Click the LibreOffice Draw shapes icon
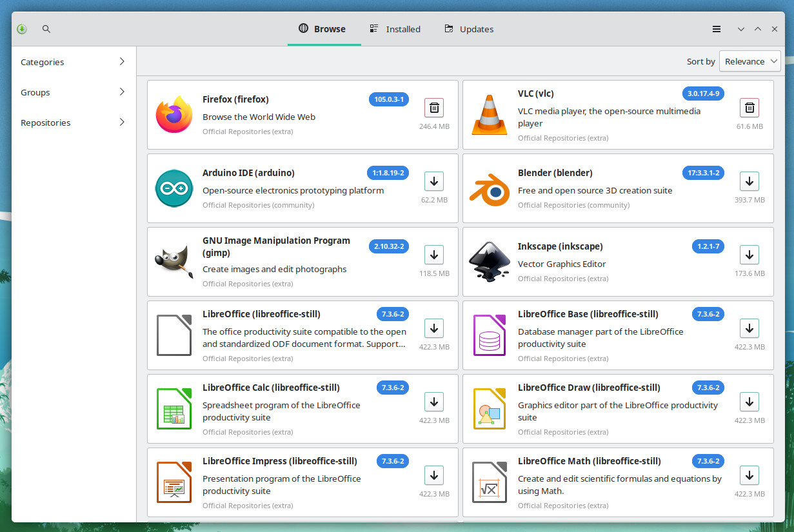This screenshot has height=532, width=794. coord(490,409)
